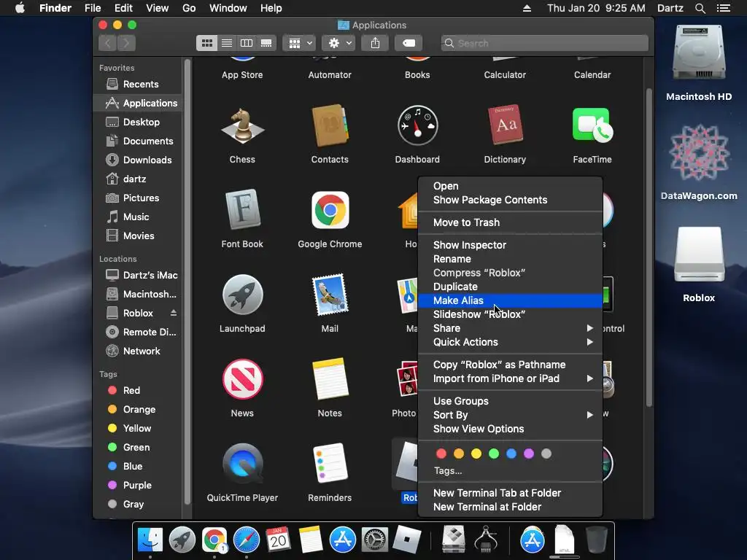Click the Share toolbar button
The image size is (747, 560).
376,43
